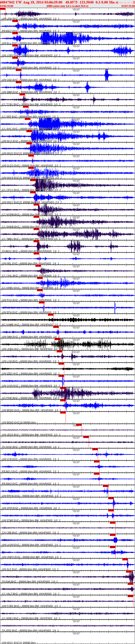Select the CC SWNB BHZ station label

(31, 227)
